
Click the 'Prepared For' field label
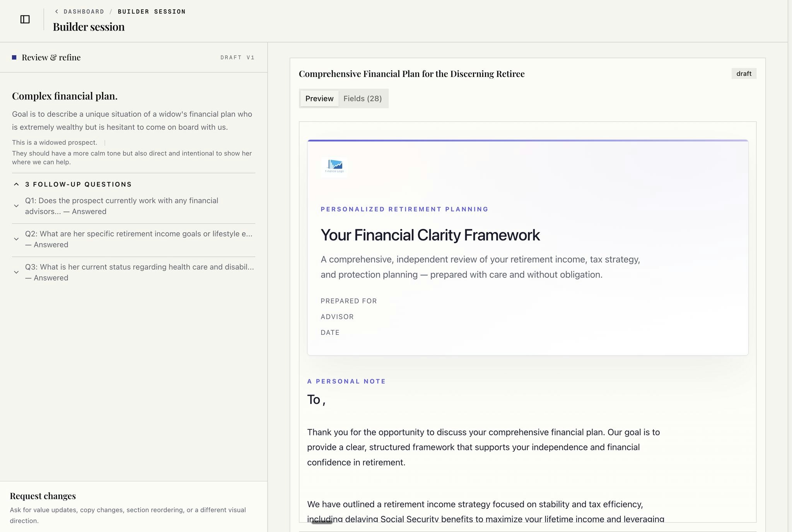click(x=349, y=301)
